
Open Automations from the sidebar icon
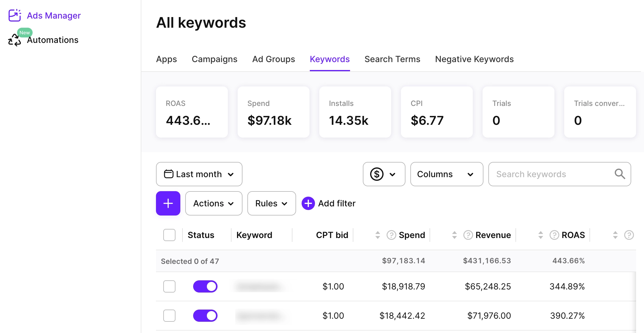tap(14, 40)
